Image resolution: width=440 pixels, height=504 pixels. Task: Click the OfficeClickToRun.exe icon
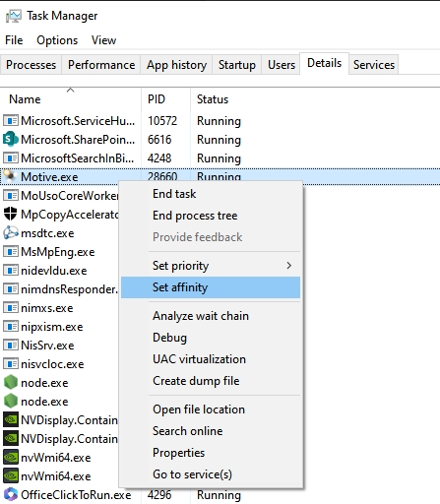pos(10,494)
